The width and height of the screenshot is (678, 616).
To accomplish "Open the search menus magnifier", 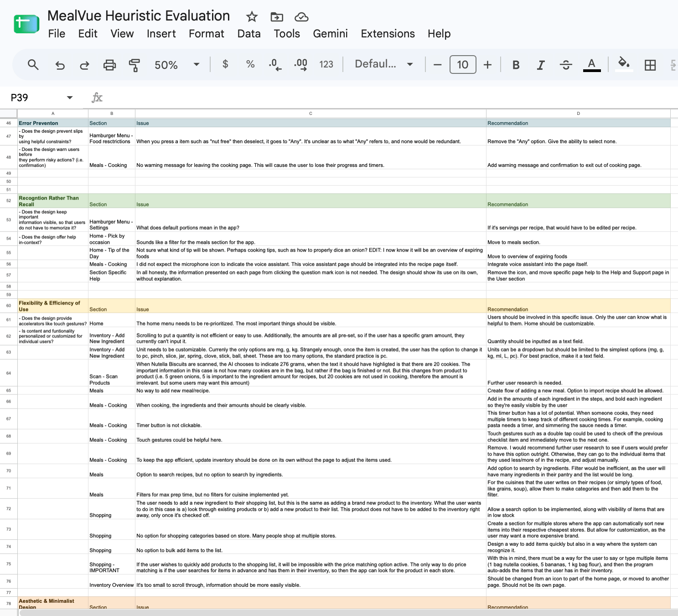I will tap(33, 65).
